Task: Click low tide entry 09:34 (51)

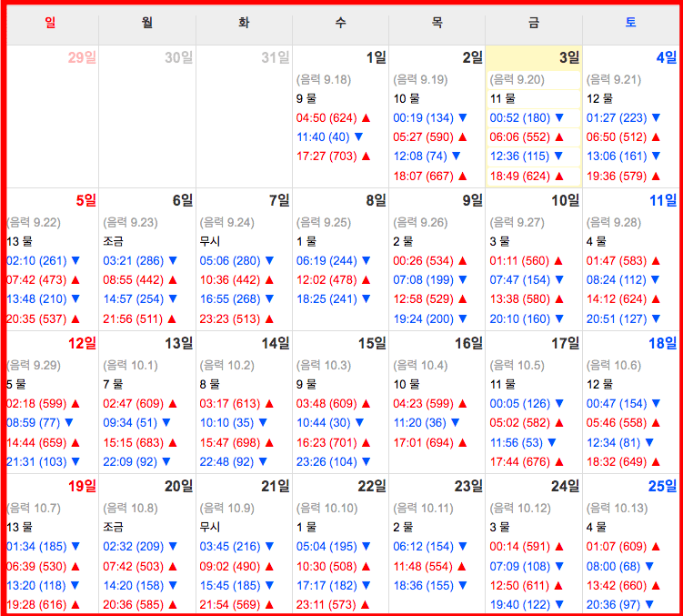Action: click(136, 422)
